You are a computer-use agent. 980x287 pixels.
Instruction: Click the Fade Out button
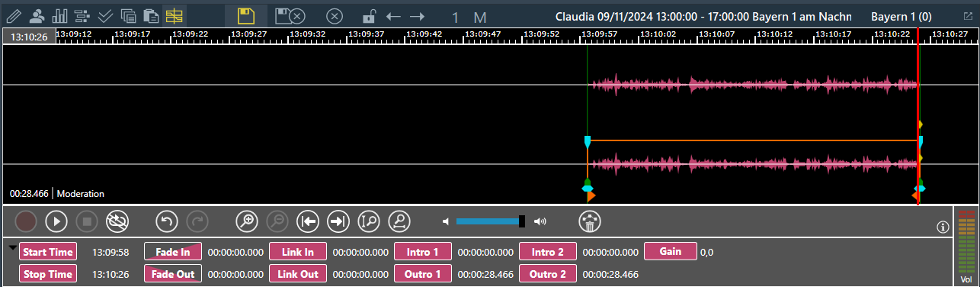coord(173,274)
